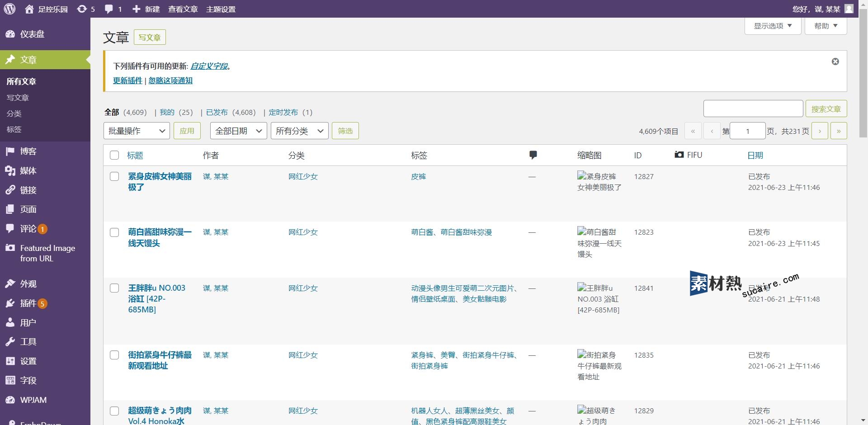Open the 评论 comment icon in the sidebar
Screen dimensions: 868x425
10,229
